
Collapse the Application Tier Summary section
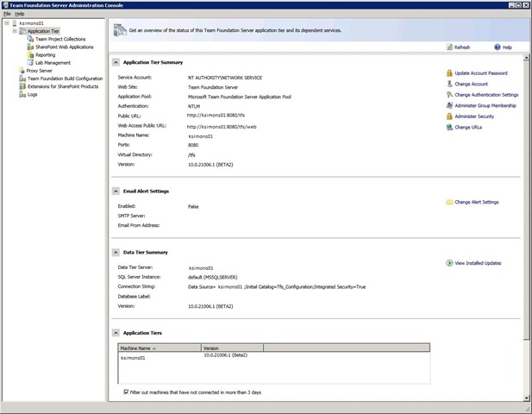(116, 62)
